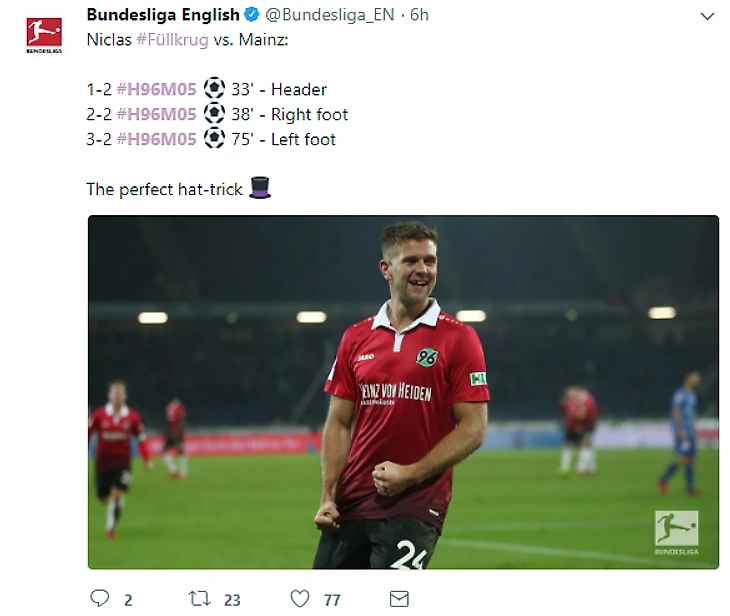The width and height of the screenshot is (730, 616).
Task: Click the top hat emoji after hat-trick
Action: 260,188
